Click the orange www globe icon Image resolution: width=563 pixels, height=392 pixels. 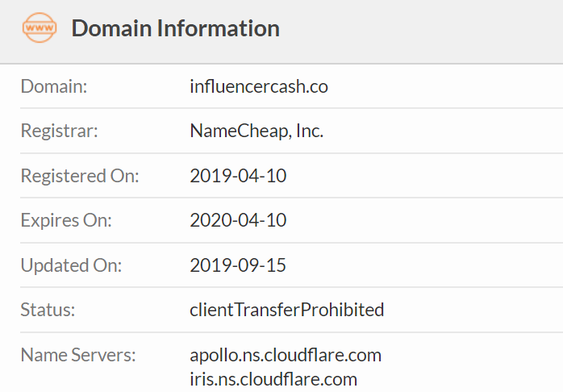tap(40, 28)
